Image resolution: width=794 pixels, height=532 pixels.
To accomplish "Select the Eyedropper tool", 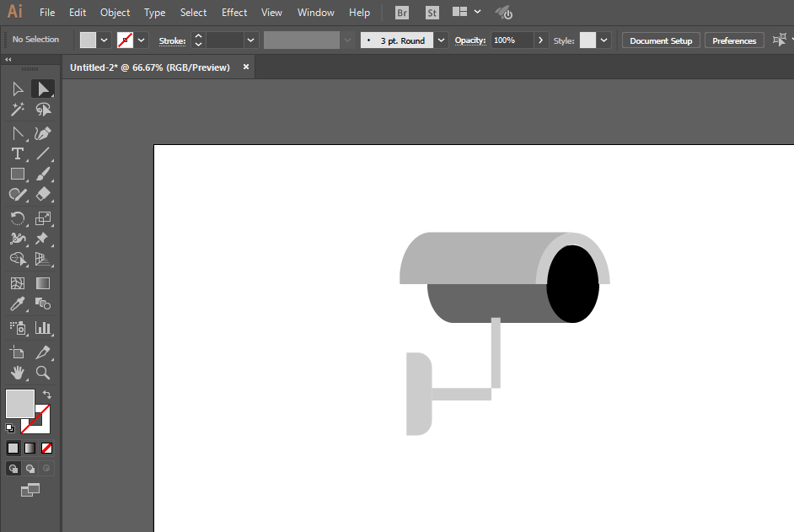I will [x=18, y=304].
